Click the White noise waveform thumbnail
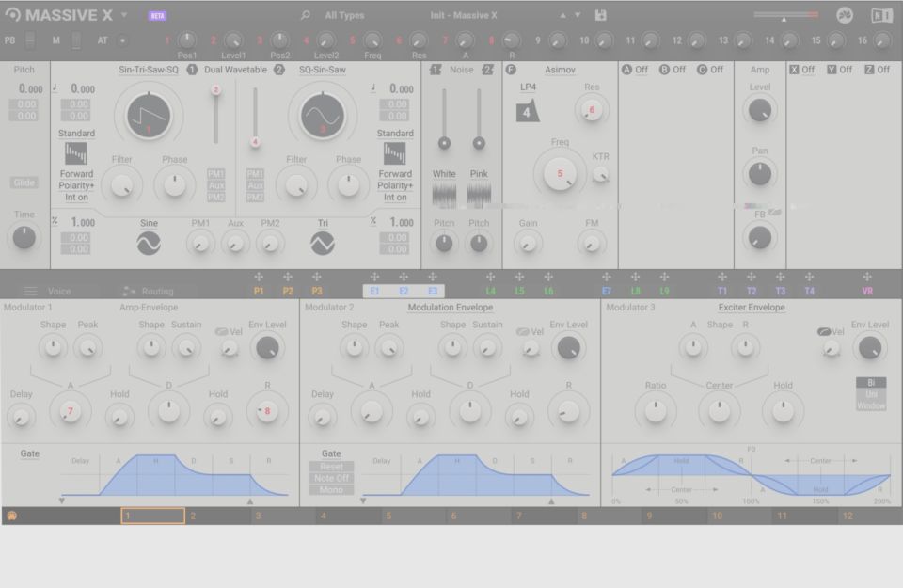This screenshot has height=588, width=903. [x=444, y=195]
